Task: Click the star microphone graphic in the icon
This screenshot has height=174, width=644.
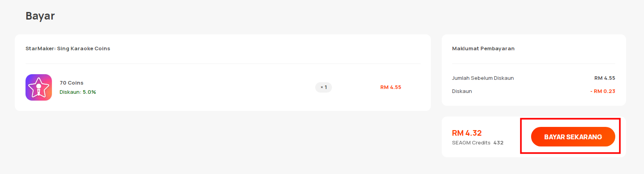Action: coord(39,88)
